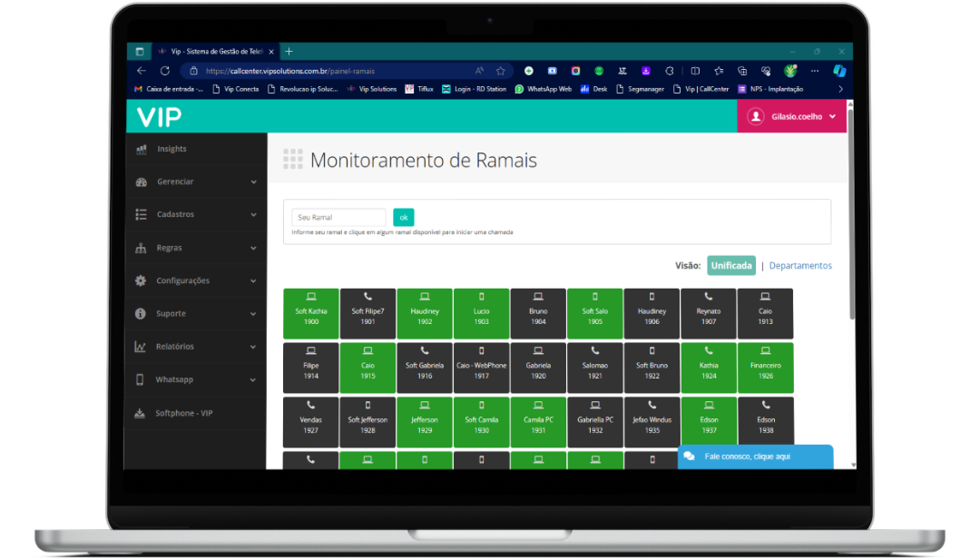The height and width of the screenshot is (560, 980).
Task: Expand the Cadastros sidebar menu
Action: [x=195, y=215]
